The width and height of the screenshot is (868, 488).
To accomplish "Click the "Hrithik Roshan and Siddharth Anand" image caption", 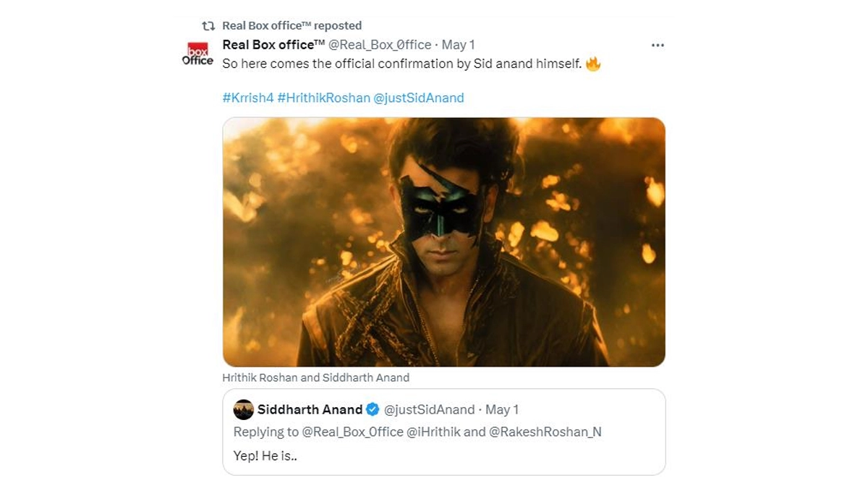I will click(315, 377).
